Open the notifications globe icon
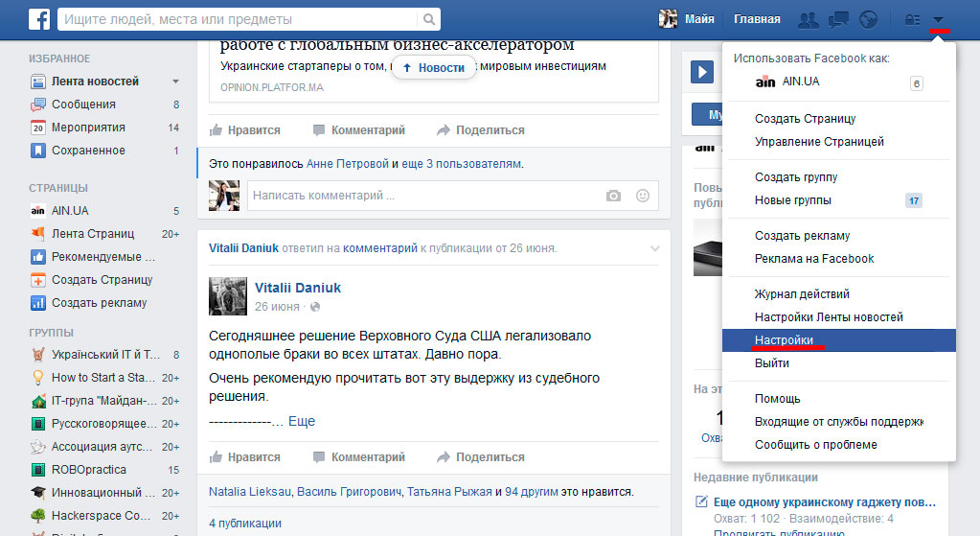 click(x=869, y=19)
